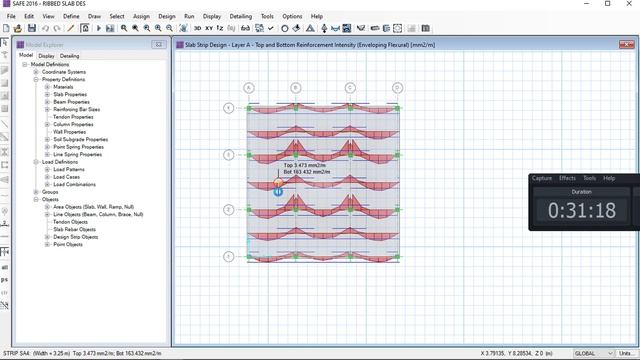Screen dimensions: 640x360
Task: Click the Undo arrow icon
Action: click(45, 28)
